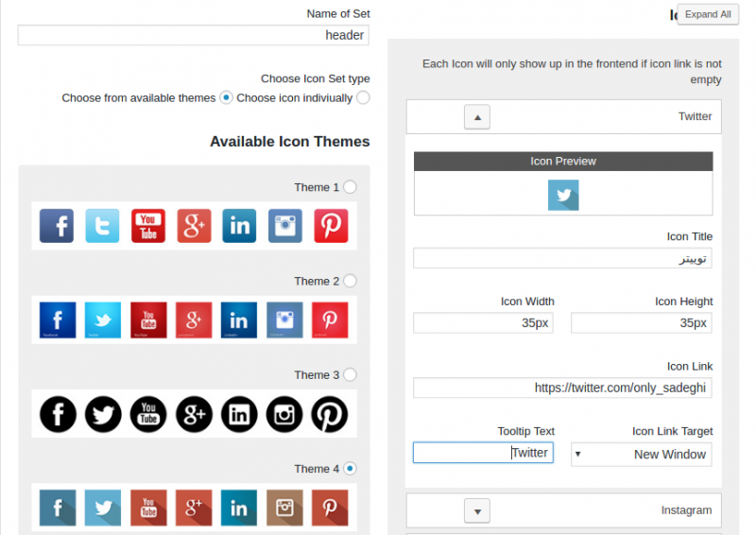Viewport: 756px width, 535px height.
Task: Click the Theme 1 Facebook icon
Action: [x=57, y=225]
